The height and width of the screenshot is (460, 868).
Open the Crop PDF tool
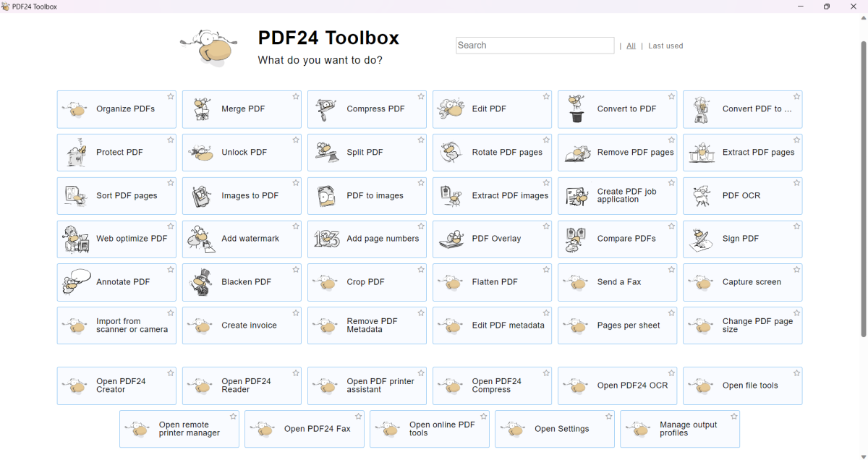367,282
